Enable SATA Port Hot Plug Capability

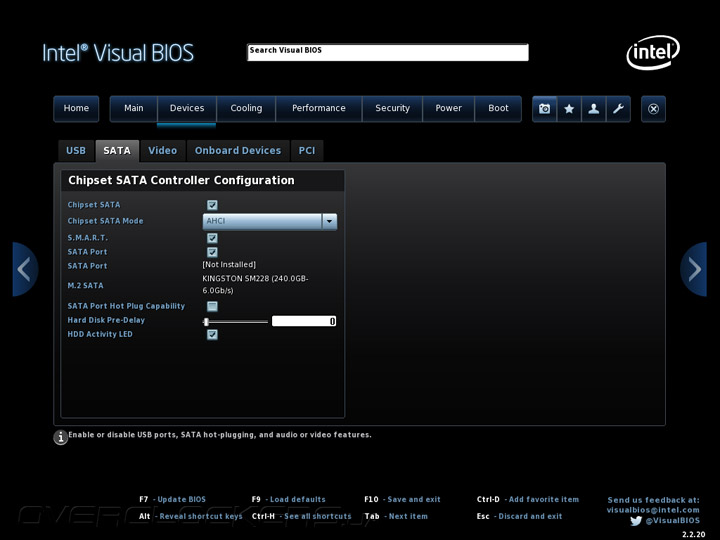pyautogui.click(x=212, y=306)
